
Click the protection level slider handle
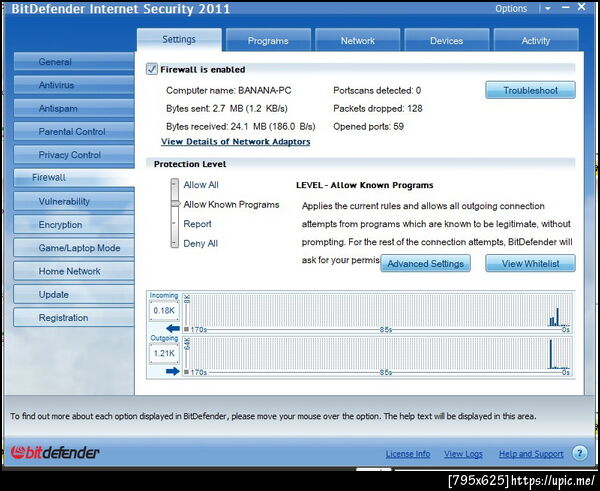click(x=175, y=204)
